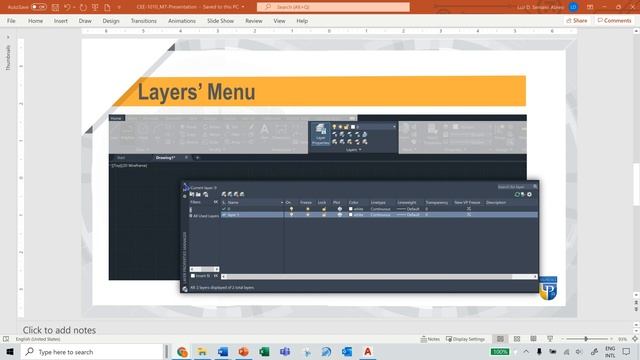Switch to Slide Sorter view
640x360 pixels.
click(x=517, y=339)
